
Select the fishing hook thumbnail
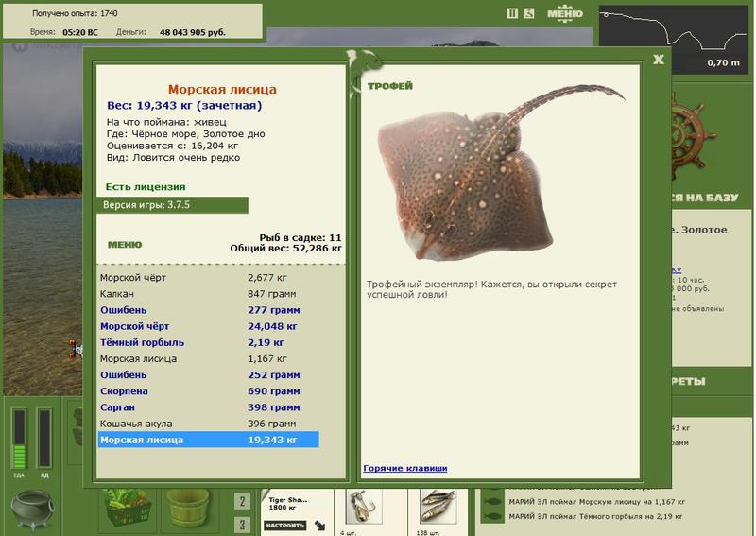[x=364, y=507]
